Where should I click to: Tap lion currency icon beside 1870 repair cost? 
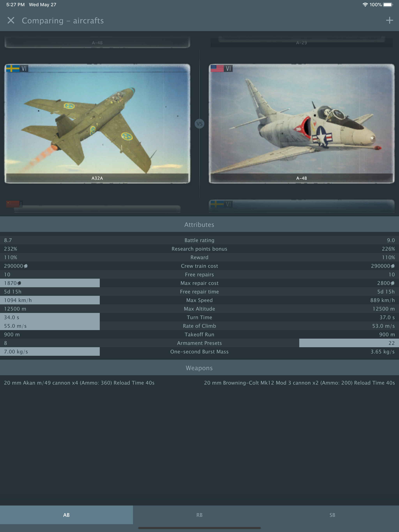tap(19, 283)
